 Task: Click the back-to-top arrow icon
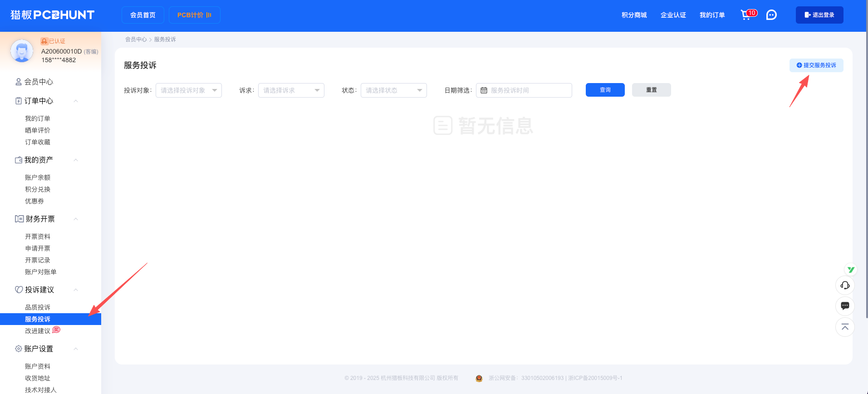pyautogui.click(x=845, y=327)
